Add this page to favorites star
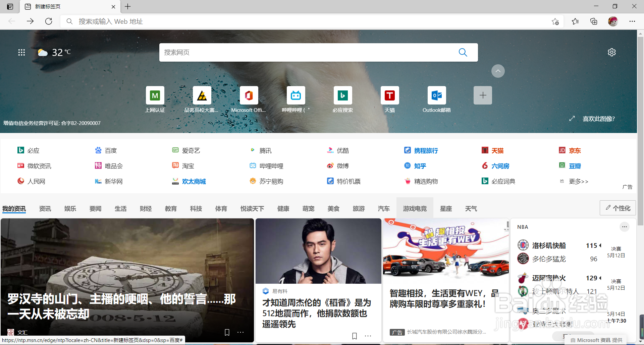This screenshot has width=644, height=345. click(555, 21)
